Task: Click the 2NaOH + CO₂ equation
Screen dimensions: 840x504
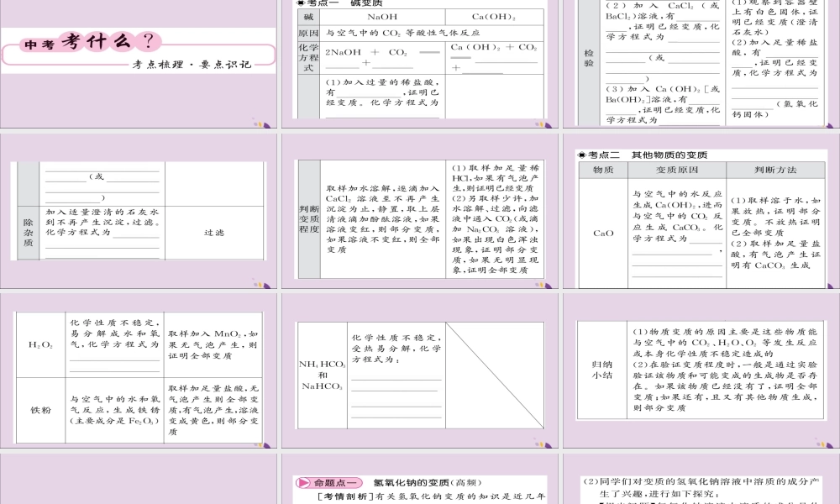Action: 382,57
